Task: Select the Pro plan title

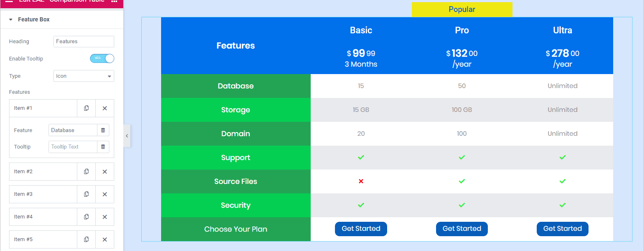Action: [x=462, y=30]
